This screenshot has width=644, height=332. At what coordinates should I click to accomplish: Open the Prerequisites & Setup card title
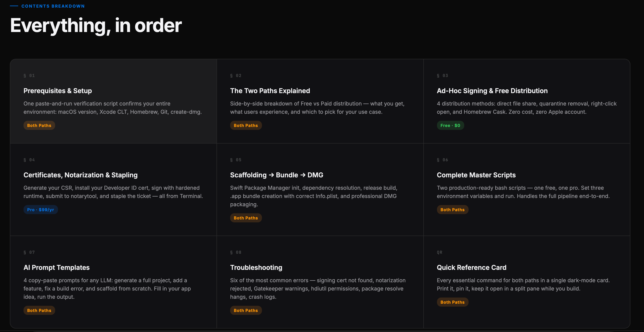pyautogui.click(x=58, y=91)
